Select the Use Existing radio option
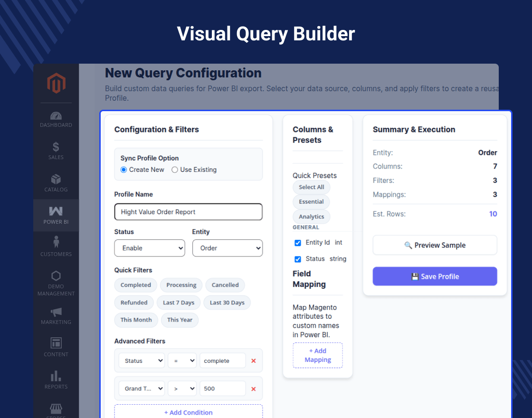This screenshot has width=532, height=418. pos(175,170)
